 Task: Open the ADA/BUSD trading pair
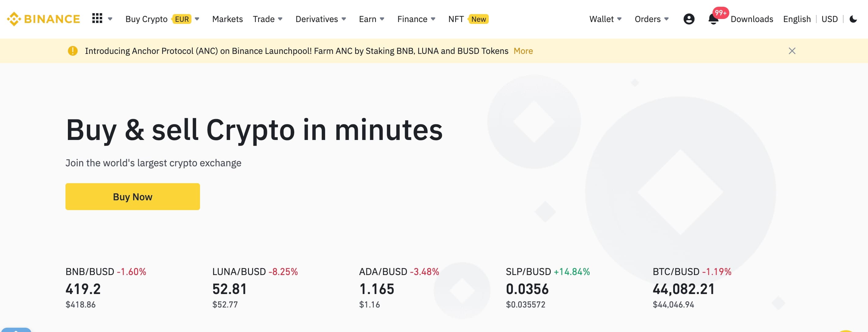383,272
